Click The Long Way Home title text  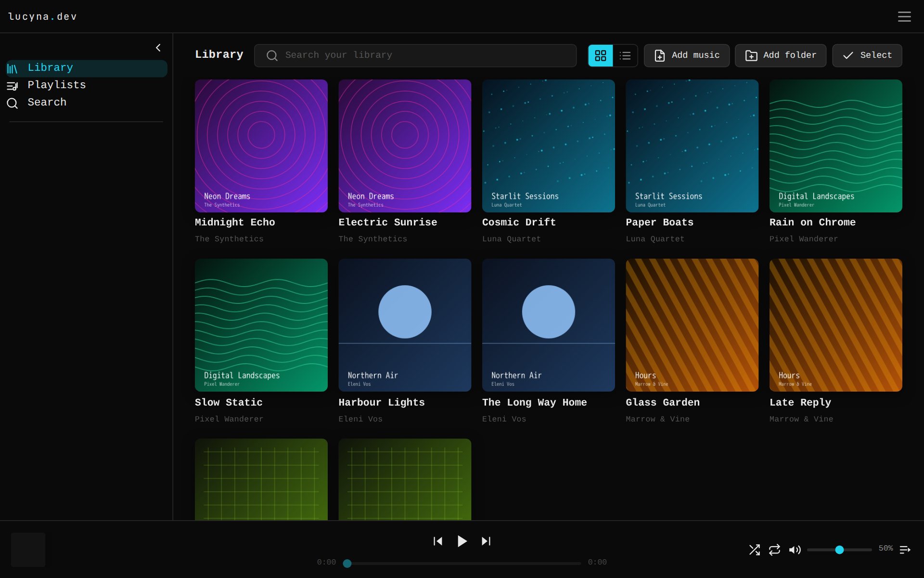click(x=535, y=403)
